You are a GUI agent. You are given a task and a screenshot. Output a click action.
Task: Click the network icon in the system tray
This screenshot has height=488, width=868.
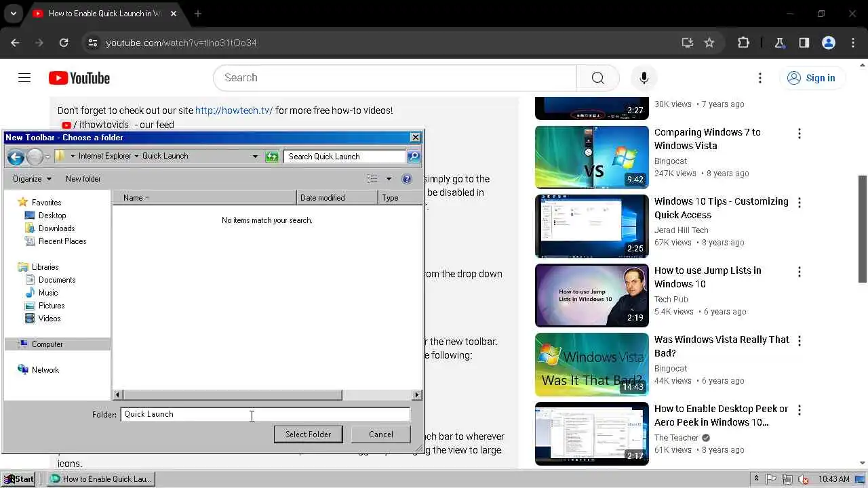pos(787,479)
